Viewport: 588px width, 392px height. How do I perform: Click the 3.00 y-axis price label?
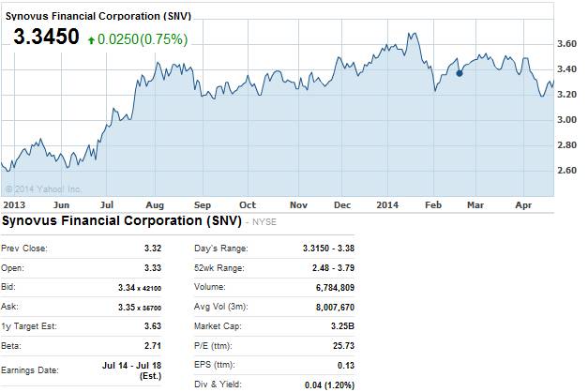pyautogui.click(x=566, y=120)
